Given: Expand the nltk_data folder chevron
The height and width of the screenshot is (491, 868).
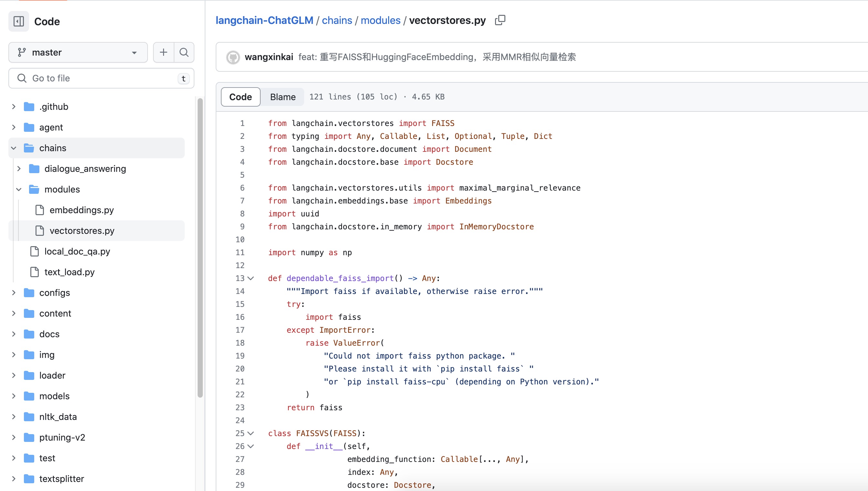Looking at the screenshot, I should (14, 417).
